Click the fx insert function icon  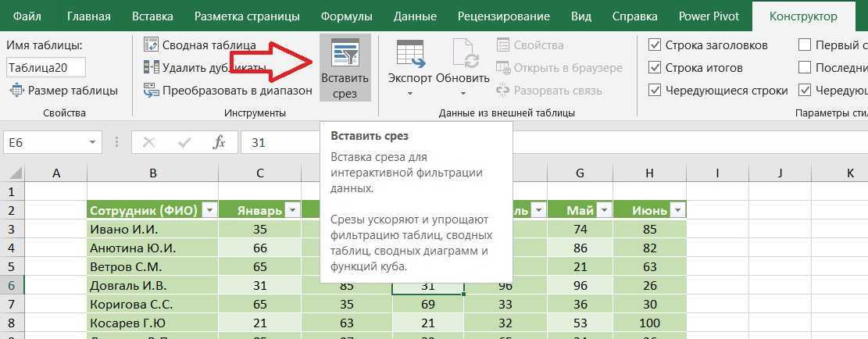(x=220, y=143)
